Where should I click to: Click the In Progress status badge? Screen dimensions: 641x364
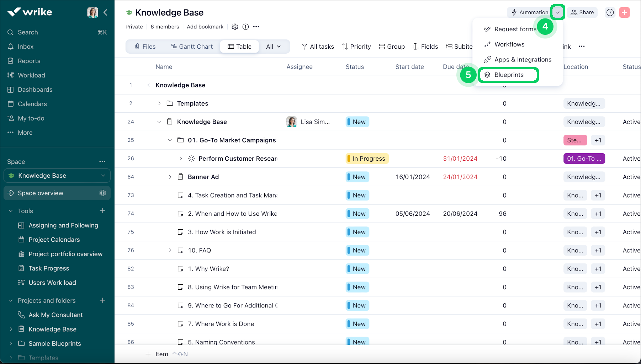tap(367, 159)
